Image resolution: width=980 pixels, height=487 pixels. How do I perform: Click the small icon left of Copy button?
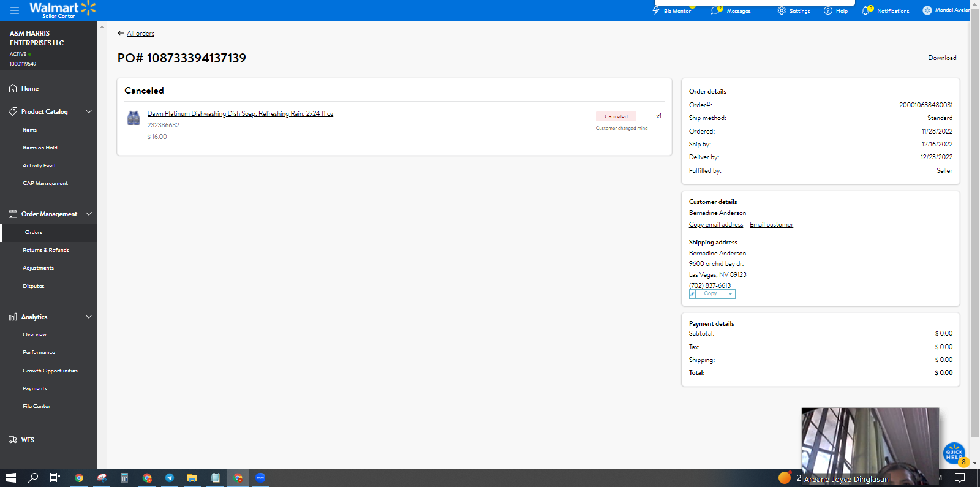pos(692,294)
